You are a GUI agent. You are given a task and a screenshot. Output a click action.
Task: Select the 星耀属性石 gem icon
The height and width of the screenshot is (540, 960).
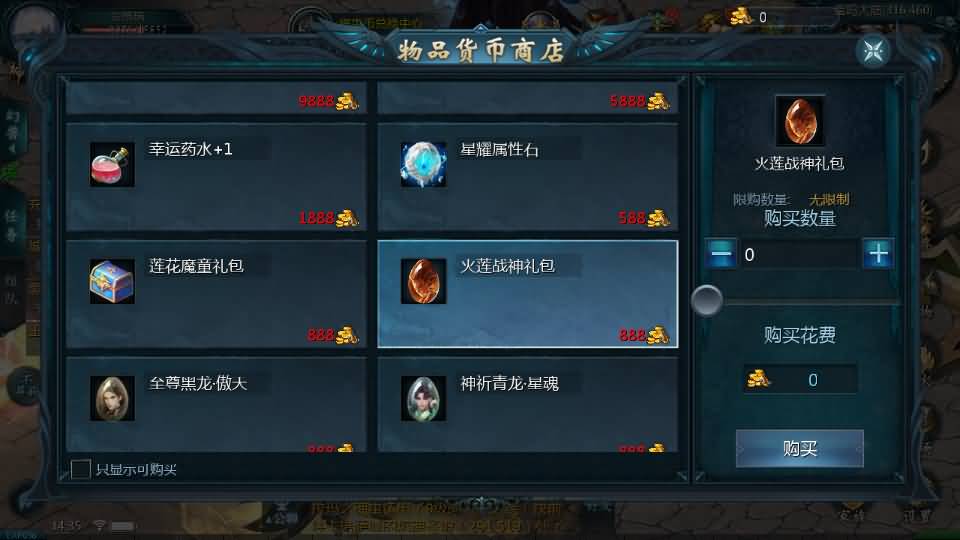[x=423, y=164]
